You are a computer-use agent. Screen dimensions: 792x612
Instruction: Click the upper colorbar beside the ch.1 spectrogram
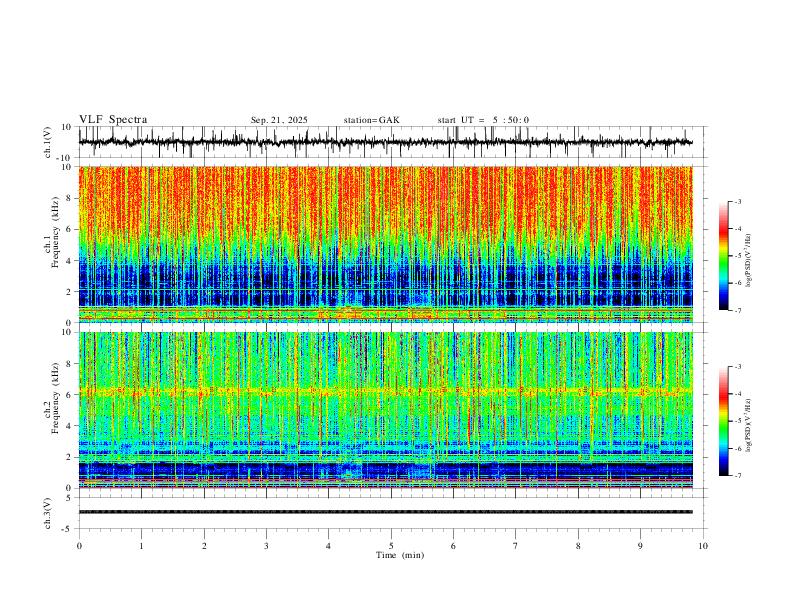point(723,256)
